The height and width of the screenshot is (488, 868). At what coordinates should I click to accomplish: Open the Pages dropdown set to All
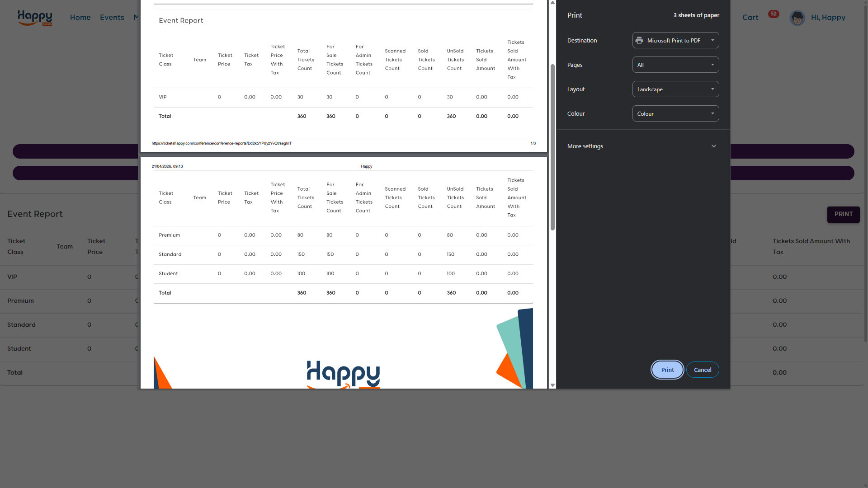pos(675,65)
